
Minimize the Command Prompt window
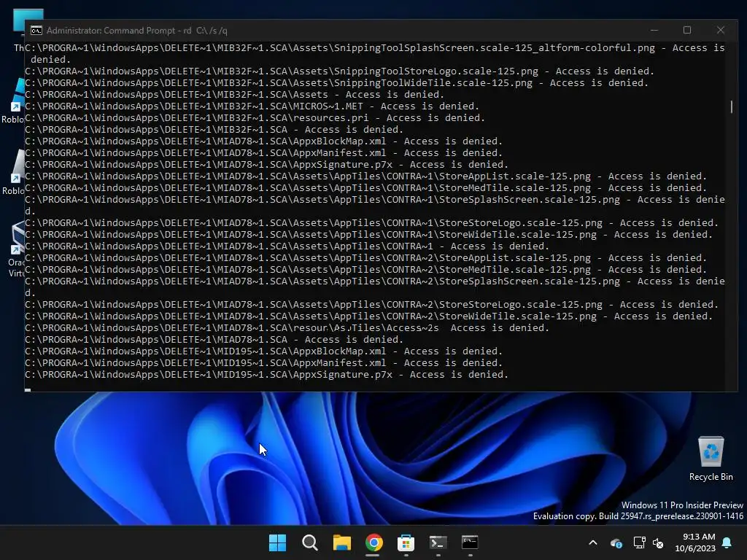654,30
